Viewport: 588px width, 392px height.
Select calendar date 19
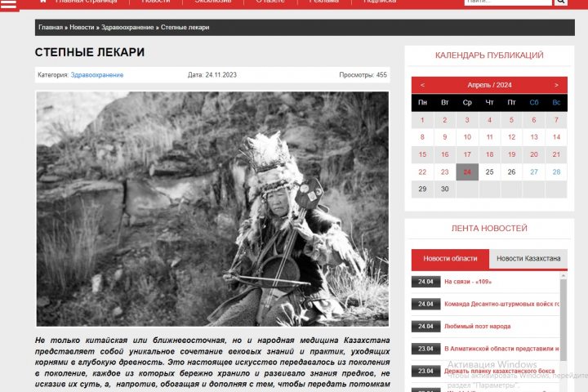pos(511,154)
